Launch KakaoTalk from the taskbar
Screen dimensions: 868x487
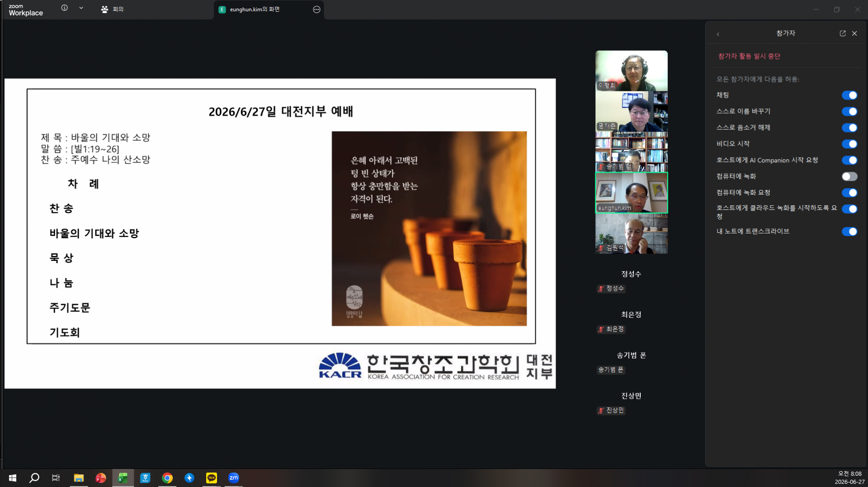[x=211, y=478]
